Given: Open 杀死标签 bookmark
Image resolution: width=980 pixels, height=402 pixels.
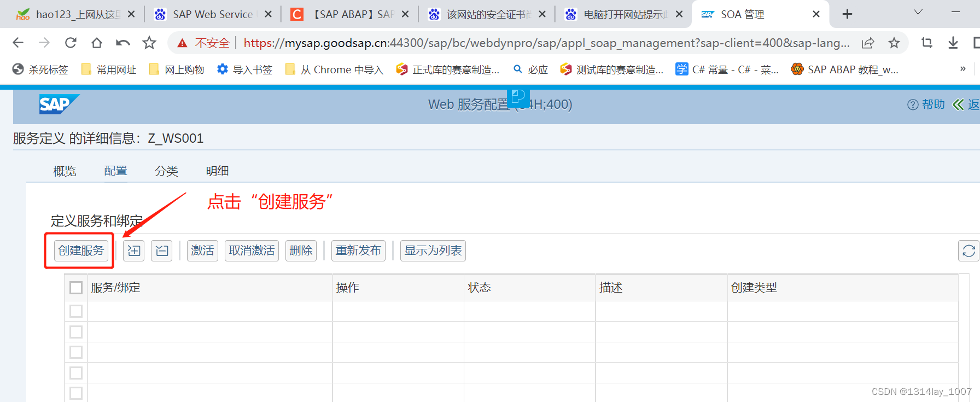Looking at the screenshot, I should click(40, 69).
